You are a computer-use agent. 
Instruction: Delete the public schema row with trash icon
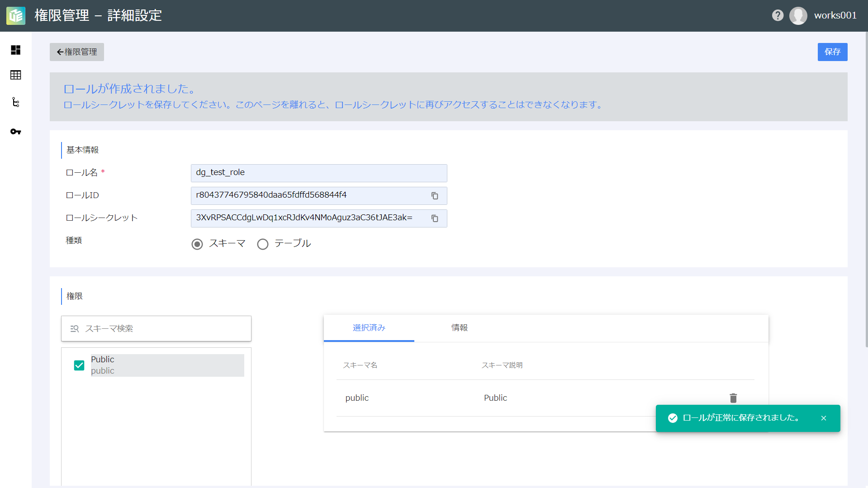733,398
